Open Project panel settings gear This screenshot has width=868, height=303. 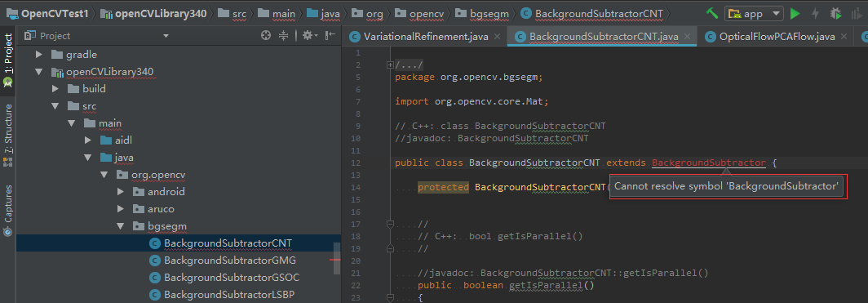[309, 35]
